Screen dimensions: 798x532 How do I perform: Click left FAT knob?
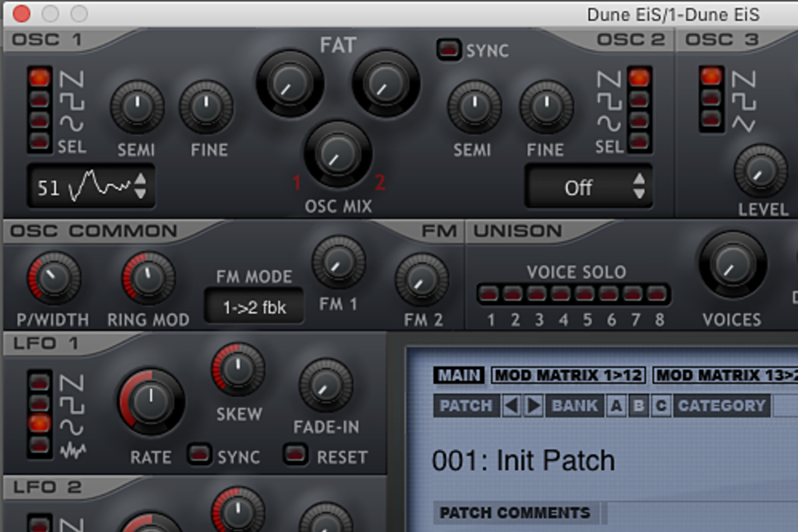pos(290,84)
